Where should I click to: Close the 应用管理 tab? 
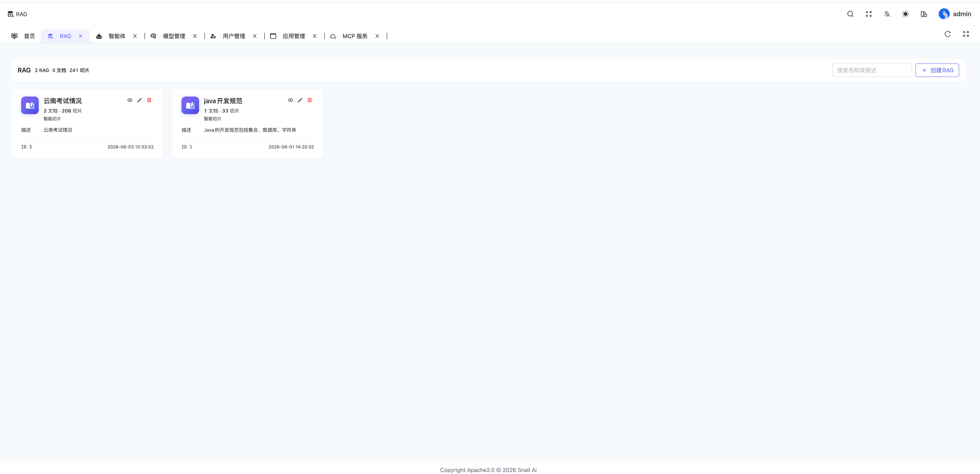coord(315,36)
